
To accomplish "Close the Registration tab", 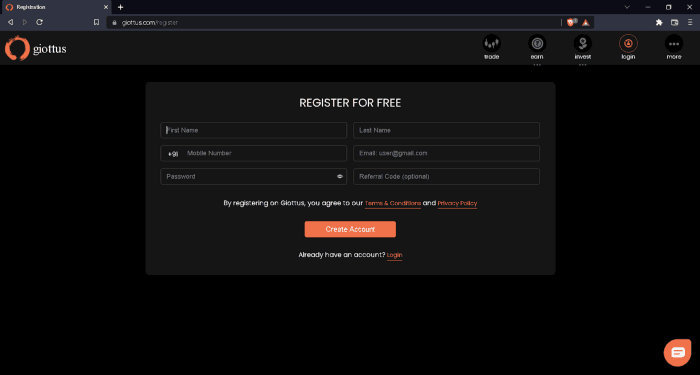I will [106, 7].
